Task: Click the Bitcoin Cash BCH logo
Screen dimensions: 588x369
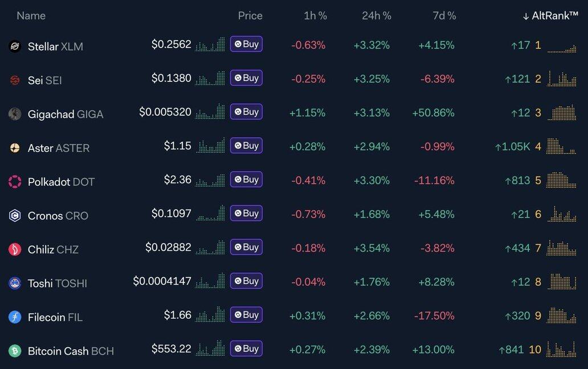Action: pyautogui.click(x=15, y=351)
